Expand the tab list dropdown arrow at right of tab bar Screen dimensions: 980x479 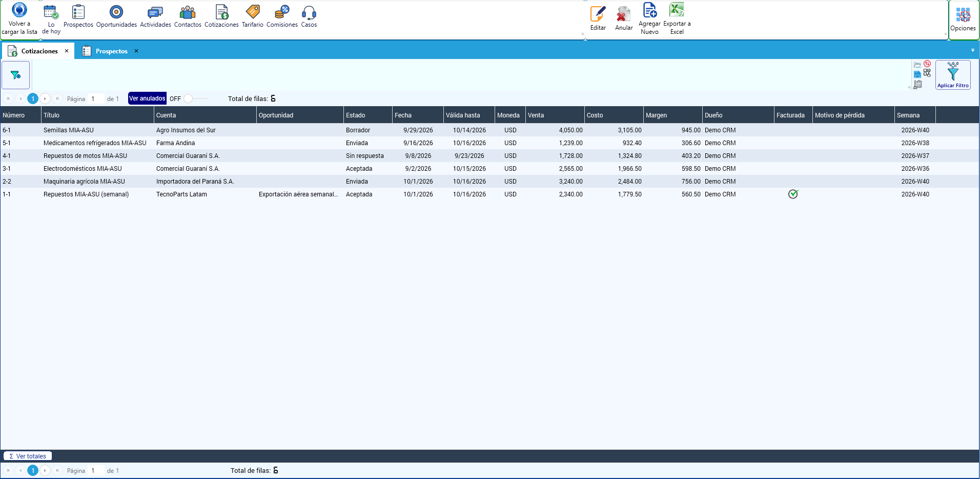(x=973, y=50)
